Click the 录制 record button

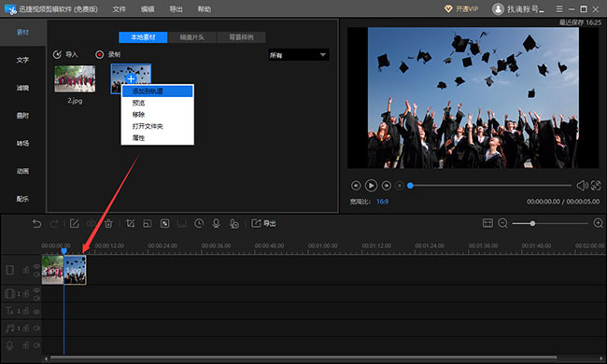(x=108, y=54)
